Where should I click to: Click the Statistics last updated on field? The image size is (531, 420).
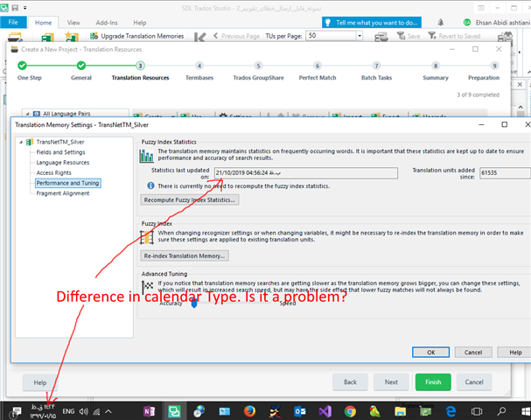tap(306, 172)
